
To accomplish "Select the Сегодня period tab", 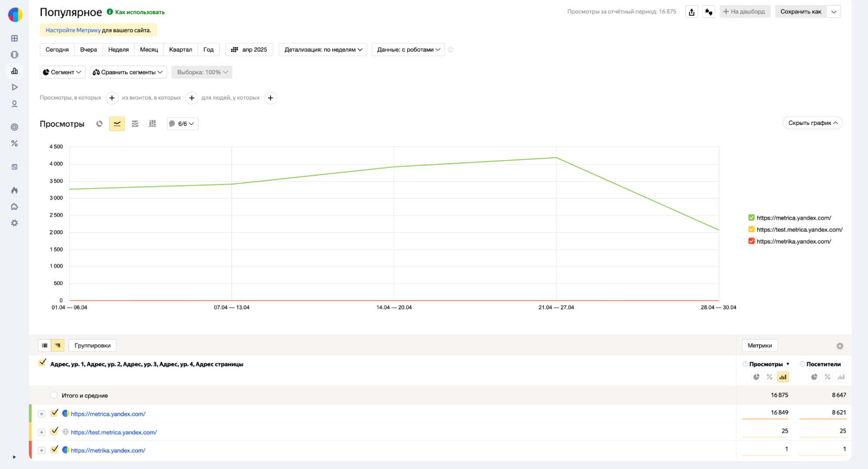I will (x=57, y=50).
